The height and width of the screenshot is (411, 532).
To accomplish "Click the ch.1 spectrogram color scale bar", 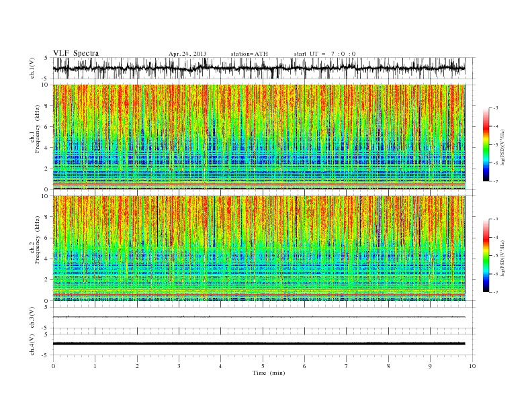I will click(x=486, y=144).
